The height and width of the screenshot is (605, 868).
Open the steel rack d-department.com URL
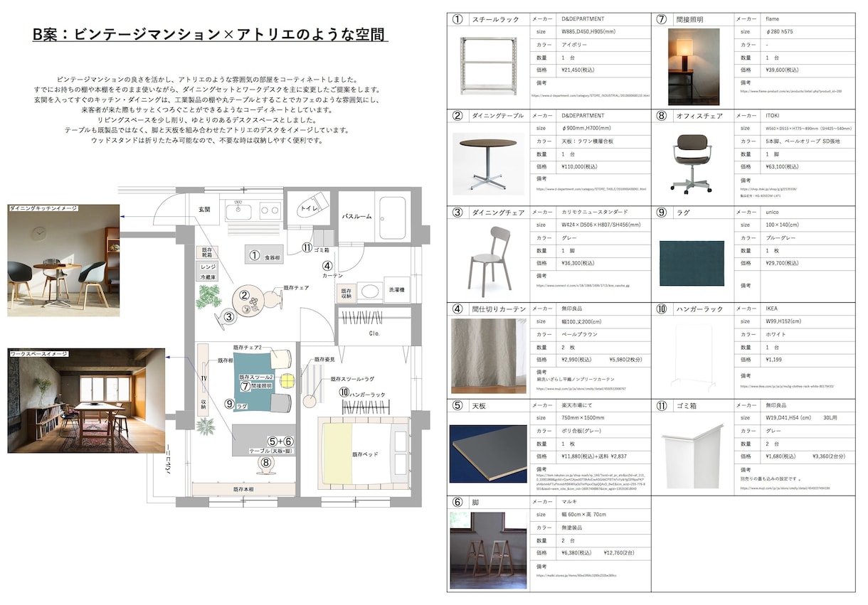(x=591, y=94)
